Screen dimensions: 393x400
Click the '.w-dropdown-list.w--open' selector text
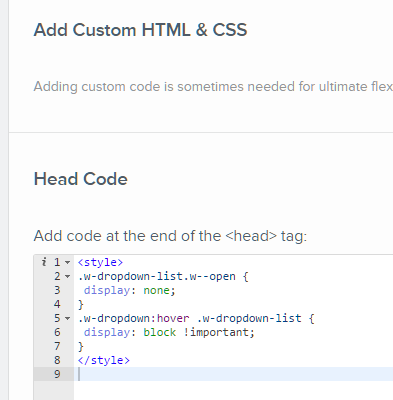pyautogui.click(x=157, y=276)
